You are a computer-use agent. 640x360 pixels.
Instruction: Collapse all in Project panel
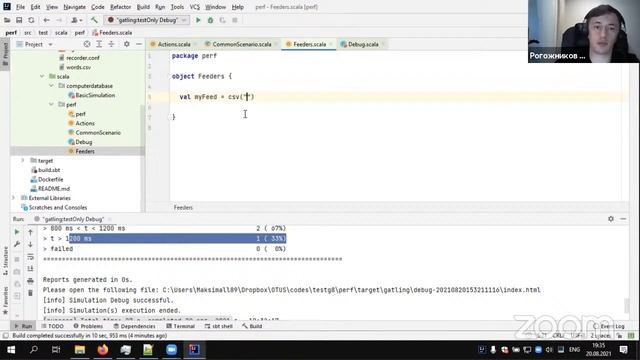(x=111, y=44)
